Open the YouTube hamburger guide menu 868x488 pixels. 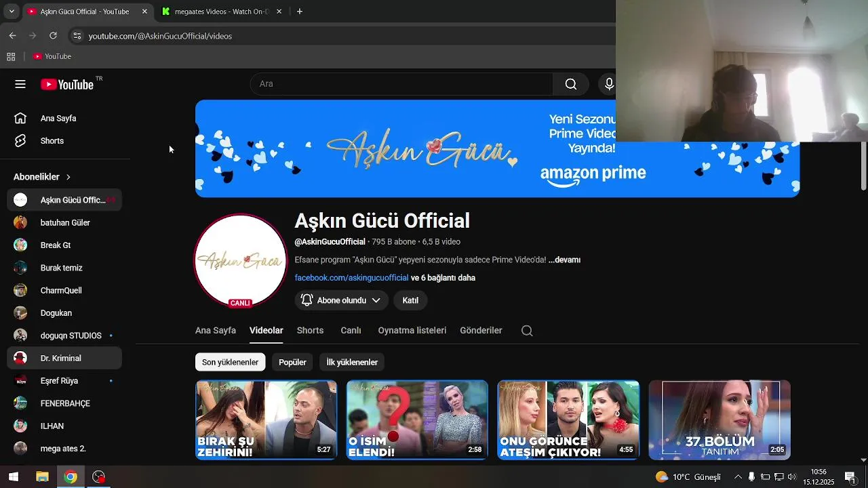tap(20, 84)
